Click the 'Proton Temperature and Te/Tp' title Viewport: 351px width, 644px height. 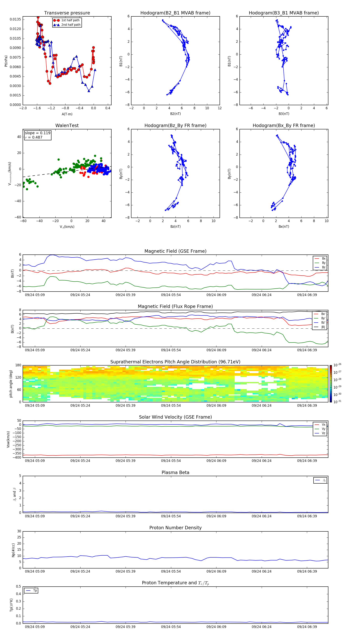[175, 583]
